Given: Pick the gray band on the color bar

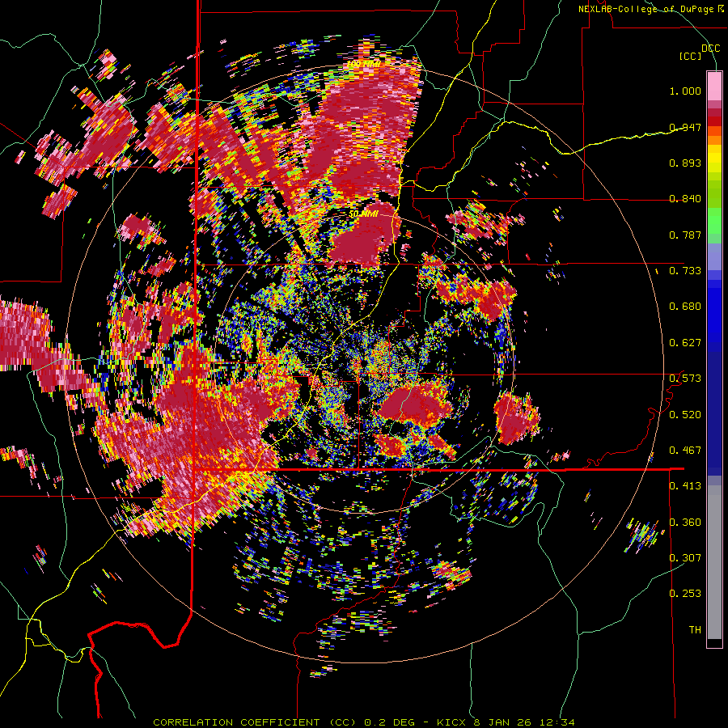Looking at the screenshot, I should point(714,562).
